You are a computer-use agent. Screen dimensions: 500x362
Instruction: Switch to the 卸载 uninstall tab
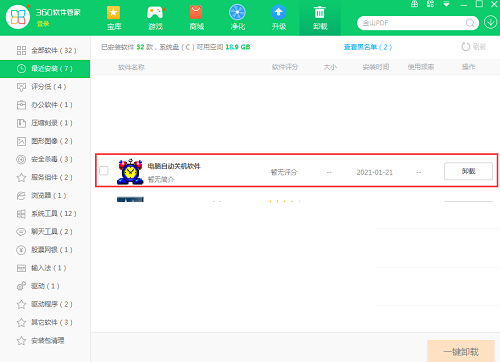click(x=320, y=18)
